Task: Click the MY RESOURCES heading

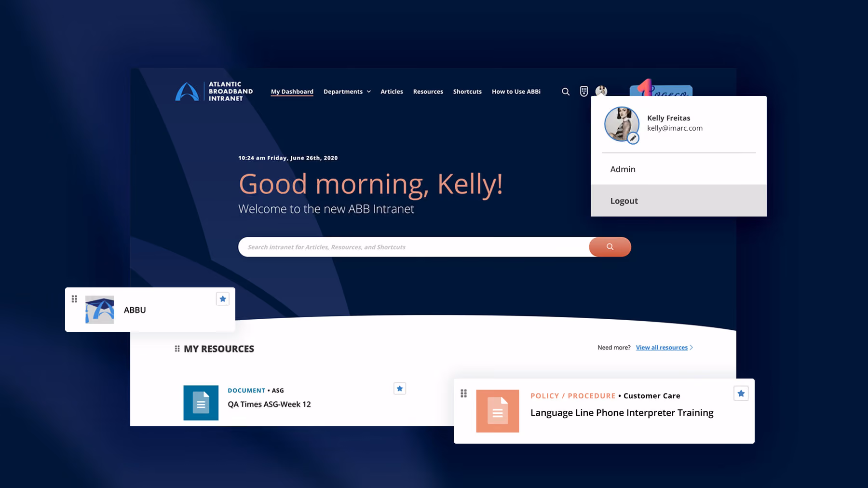Action: point(219,349)
